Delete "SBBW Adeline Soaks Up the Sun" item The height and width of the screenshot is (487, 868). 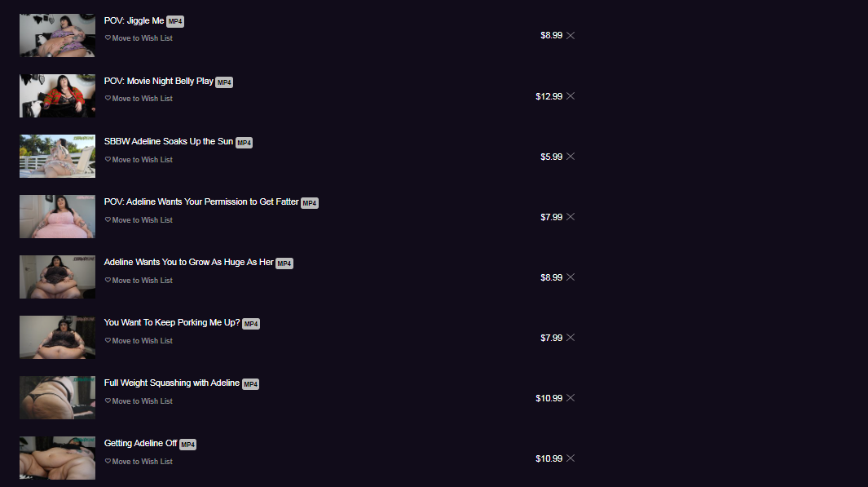tap(571, 157)
